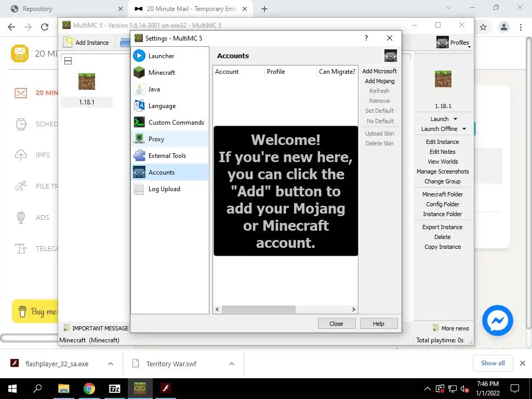Click Export Instance in MultiMC
The width and height of the screenshot is (532, 399).
pos(443,227)
